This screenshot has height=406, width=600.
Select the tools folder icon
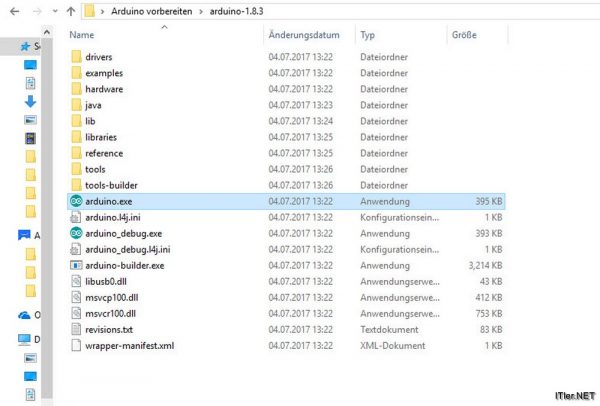pyautogui.click(x=76, y=169)
